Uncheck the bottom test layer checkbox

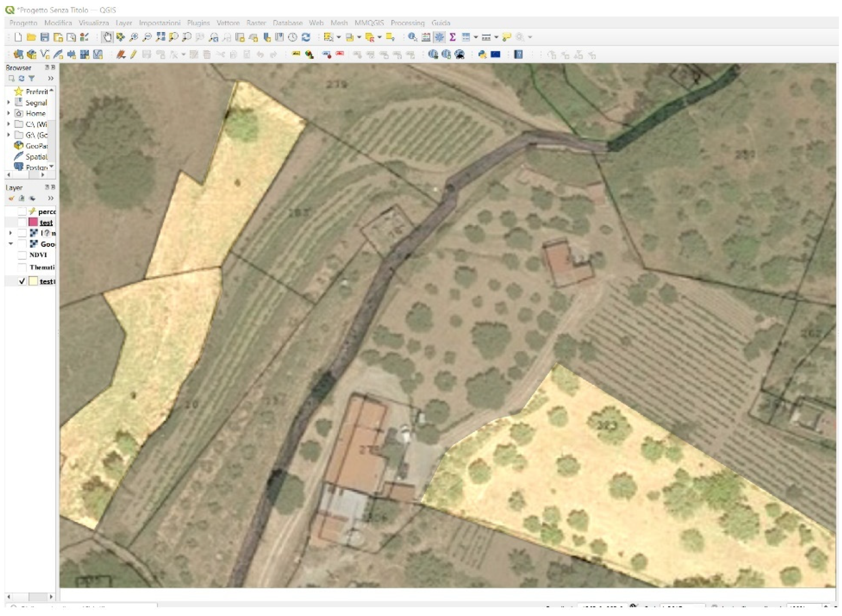22,281
